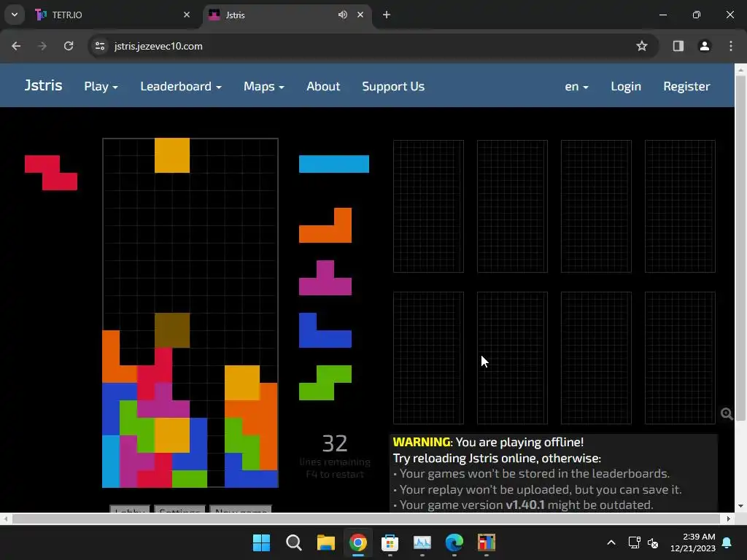Click the cyan I piece in the queue

pos(334,164)
